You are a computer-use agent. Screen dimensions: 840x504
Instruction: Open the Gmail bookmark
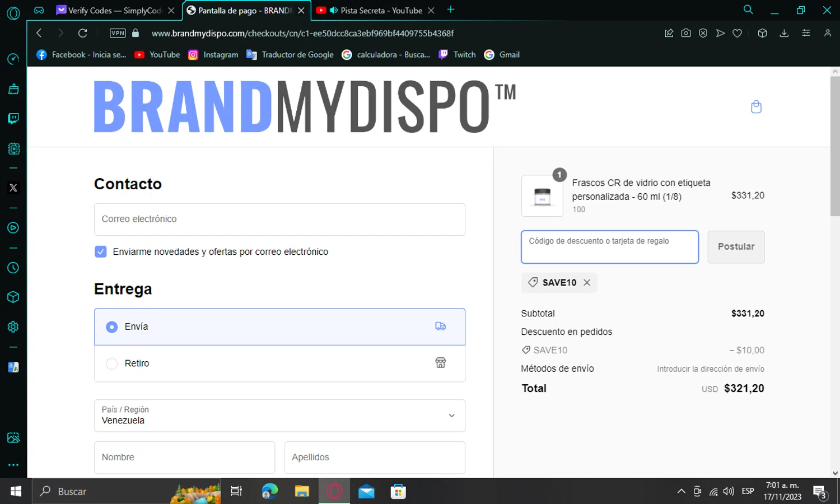[502, 54]
